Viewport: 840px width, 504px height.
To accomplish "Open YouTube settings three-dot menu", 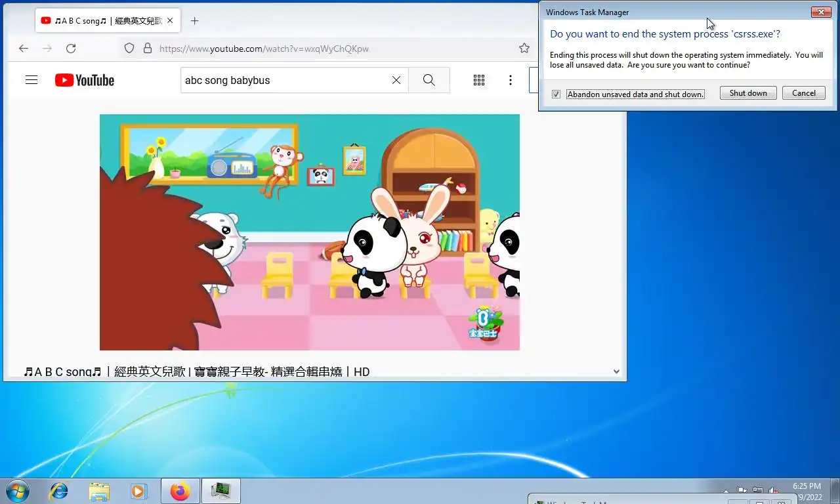I will (x=511, y=80).
